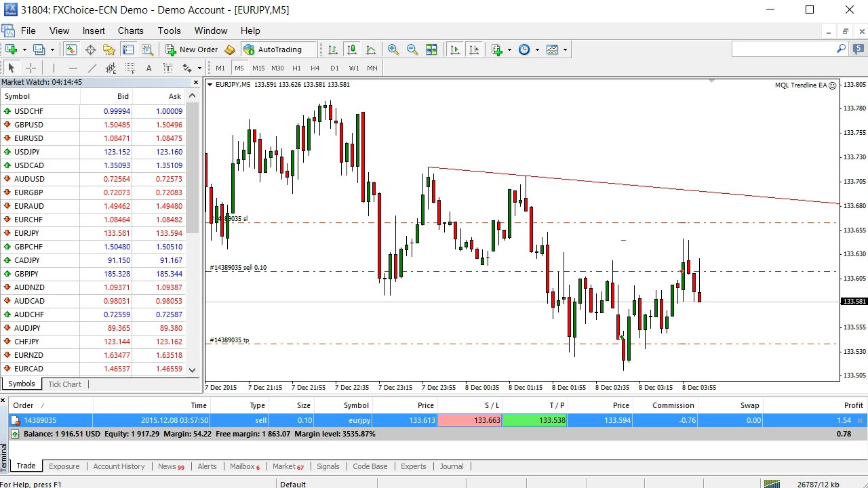Toggle Chart Shift icon

coord(474,49)
